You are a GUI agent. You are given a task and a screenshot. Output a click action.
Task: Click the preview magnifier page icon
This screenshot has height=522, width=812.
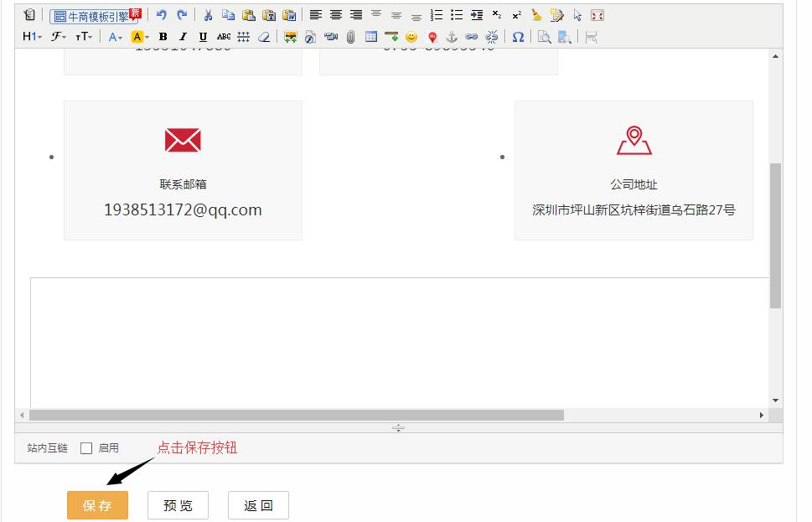[544, 36]
